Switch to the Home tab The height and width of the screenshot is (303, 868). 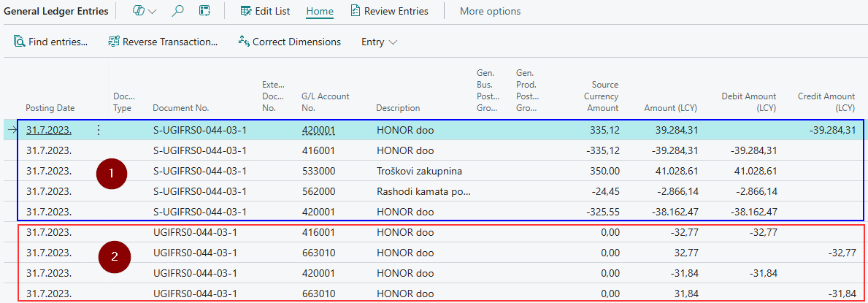(320, 11)
